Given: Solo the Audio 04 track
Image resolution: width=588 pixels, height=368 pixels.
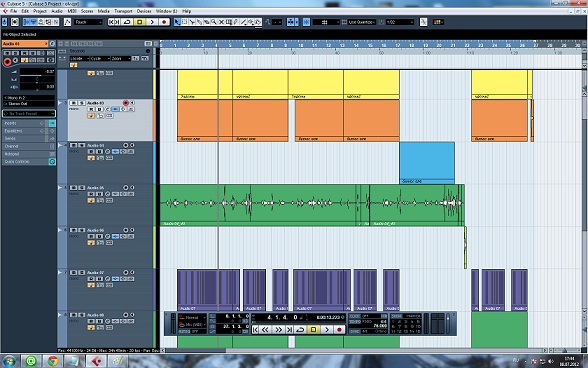Looking at the screenshot, I should point(81,145).
